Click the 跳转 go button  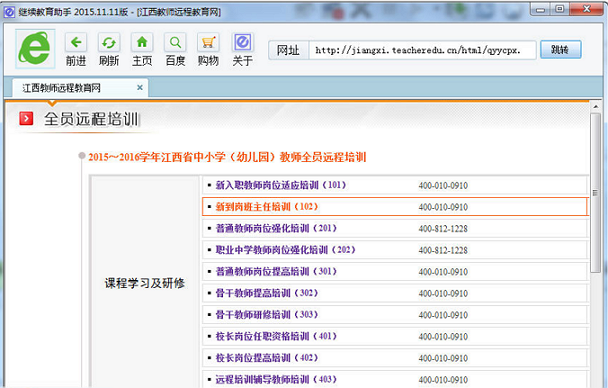[x=561, y=50]
